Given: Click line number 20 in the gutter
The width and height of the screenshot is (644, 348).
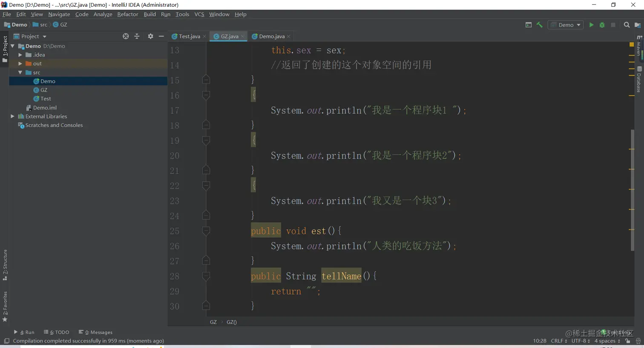Looking at the screenshot, I should click(x=175, y=156).
